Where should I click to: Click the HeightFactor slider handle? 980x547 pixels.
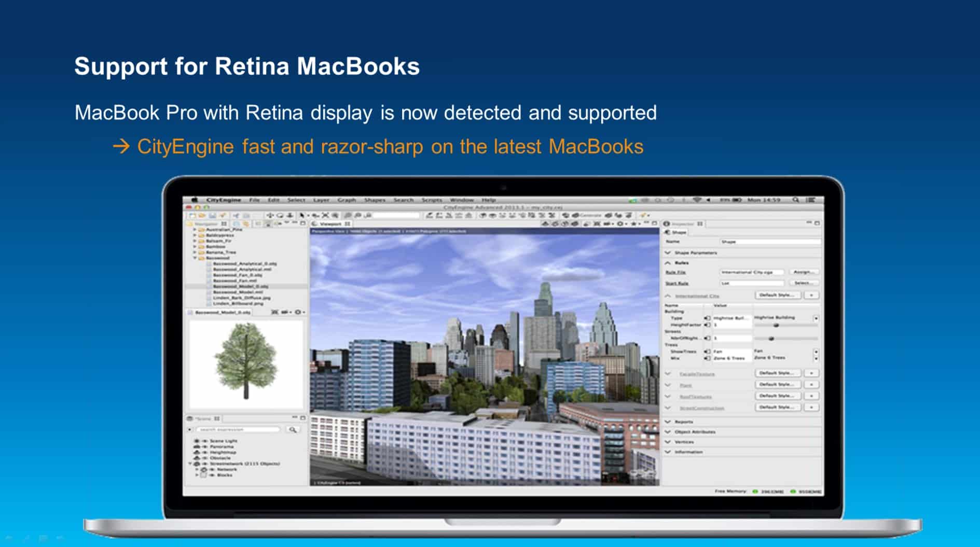(x=776, y=325)
